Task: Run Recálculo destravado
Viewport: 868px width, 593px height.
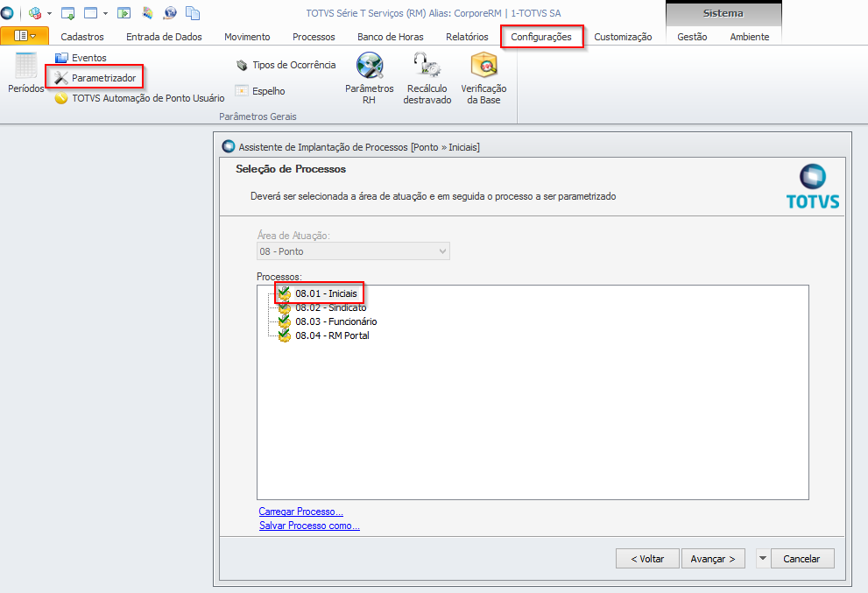Action: point(427,78)
